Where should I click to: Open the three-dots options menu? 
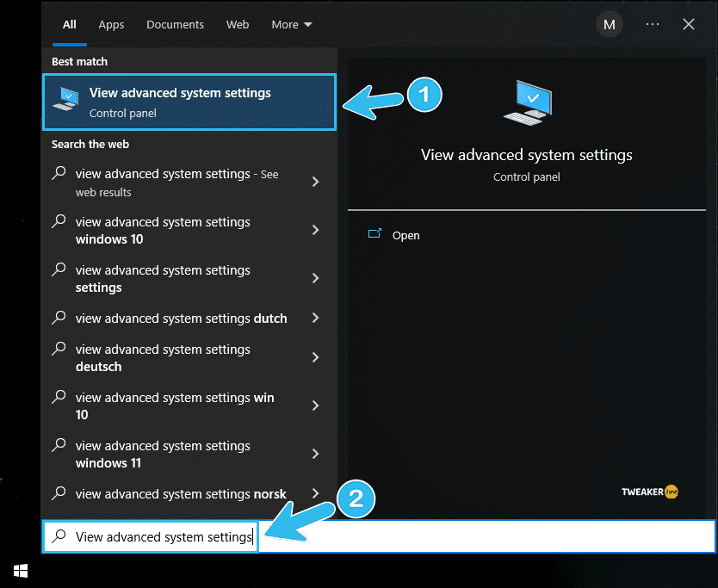[652, 24]
